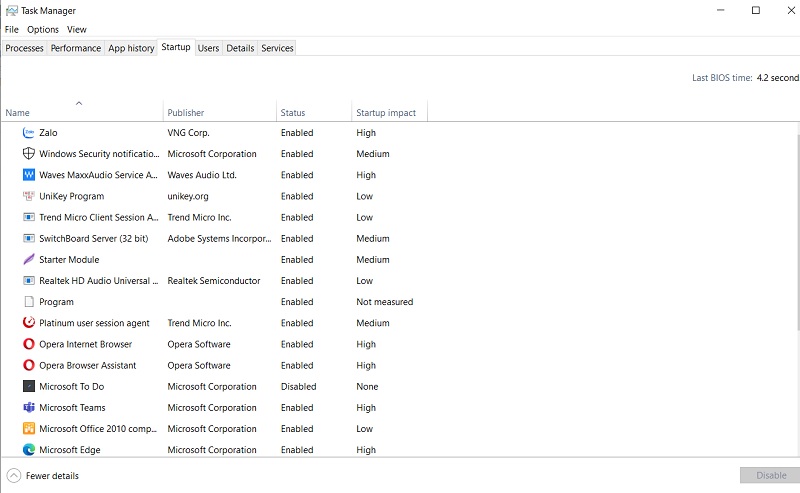The height and width of the screenshot is (493, 800).
Task: Sort by the Name column header
Action: click(x=82, y=112)
